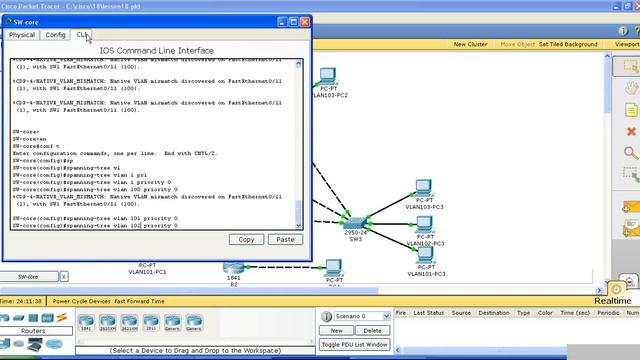Click the R2 1841 router in workspace
This screenshot has height=360, width=640.
[233, 268]
